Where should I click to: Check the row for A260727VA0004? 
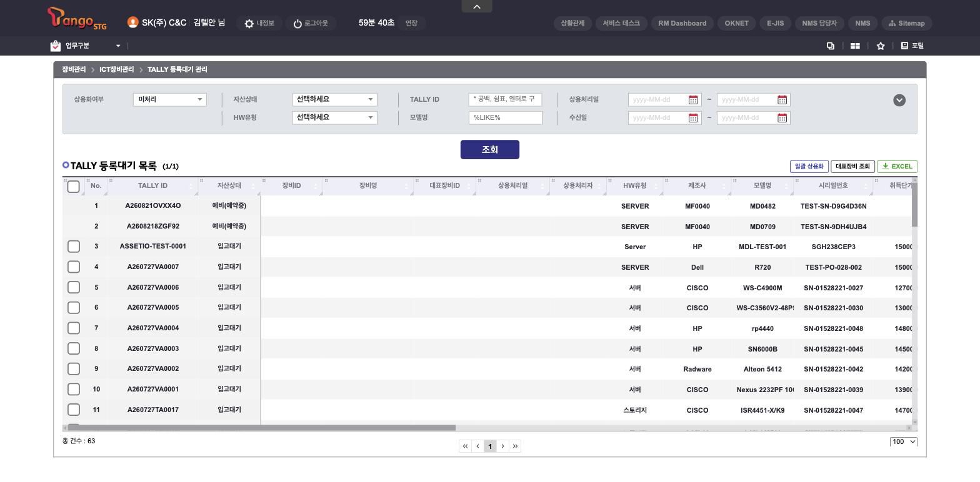(x=74, y=328)
